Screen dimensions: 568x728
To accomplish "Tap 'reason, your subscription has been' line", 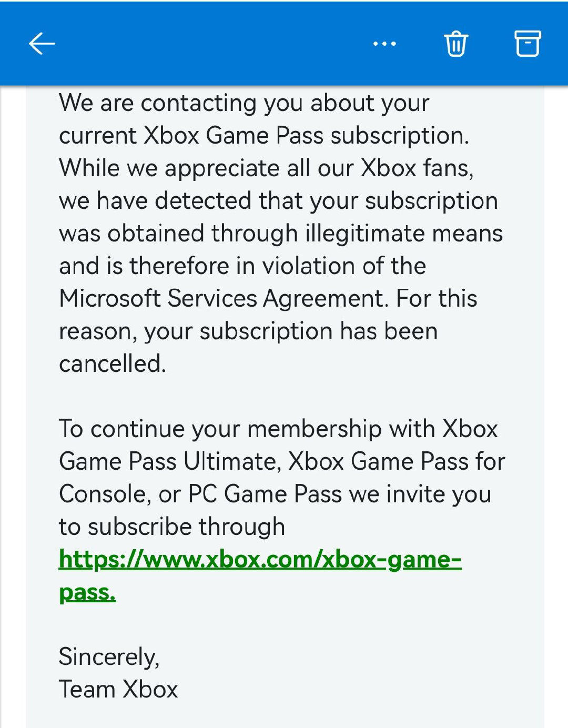I will [x=248, y=331].
